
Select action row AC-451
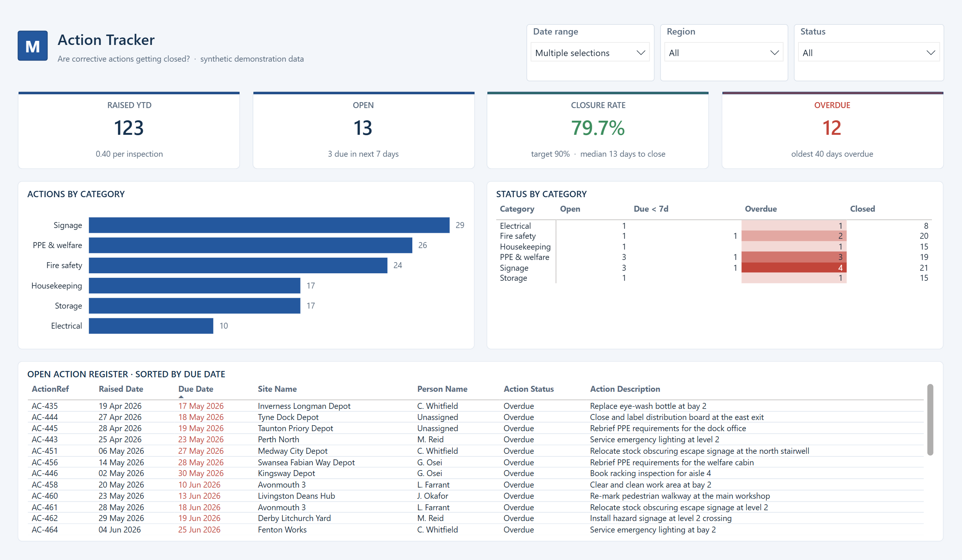coord(476,451)
